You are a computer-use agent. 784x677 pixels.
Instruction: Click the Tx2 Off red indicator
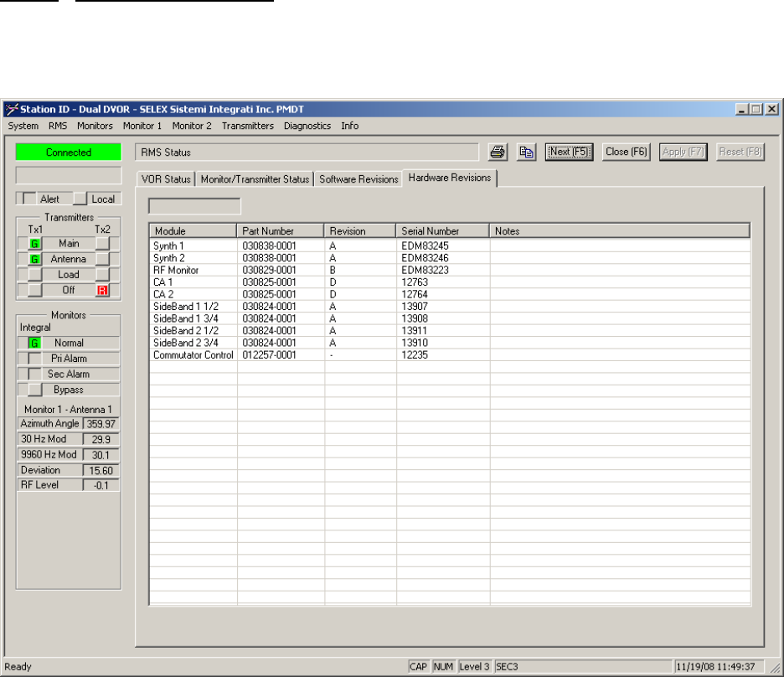coord(102,291)
